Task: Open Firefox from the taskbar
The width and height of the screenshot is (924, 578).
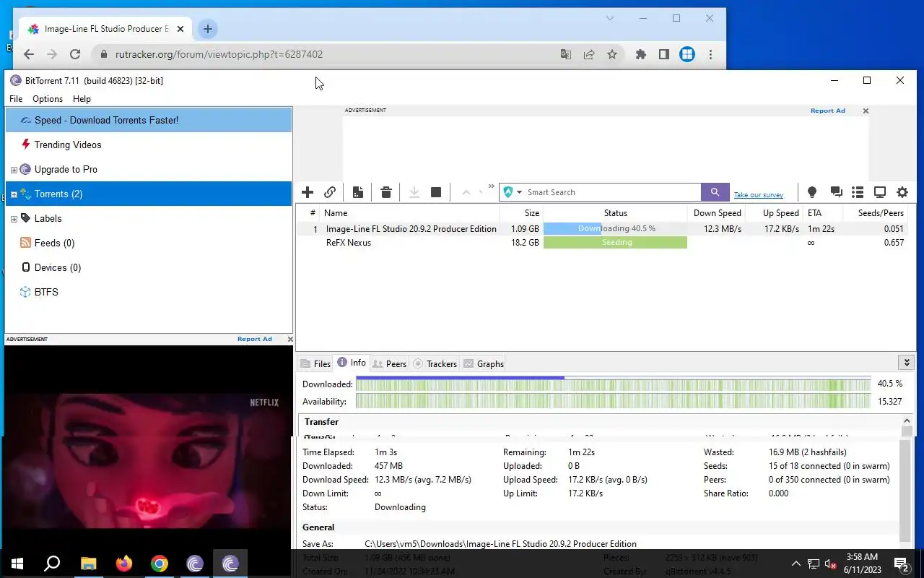Action: tap(123, 564)
